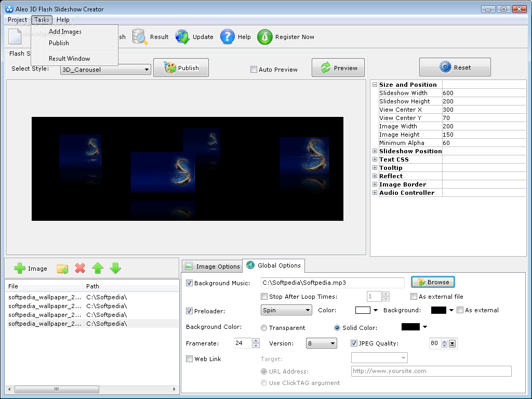532x399 pixels.
Task: Click the Browse button
Action: (x=433, y=282)
